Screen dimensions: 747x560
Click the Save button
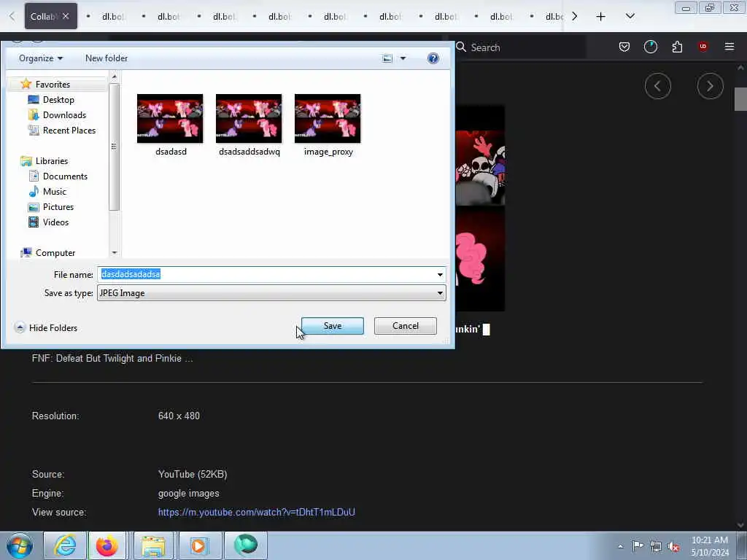(333, 326)
